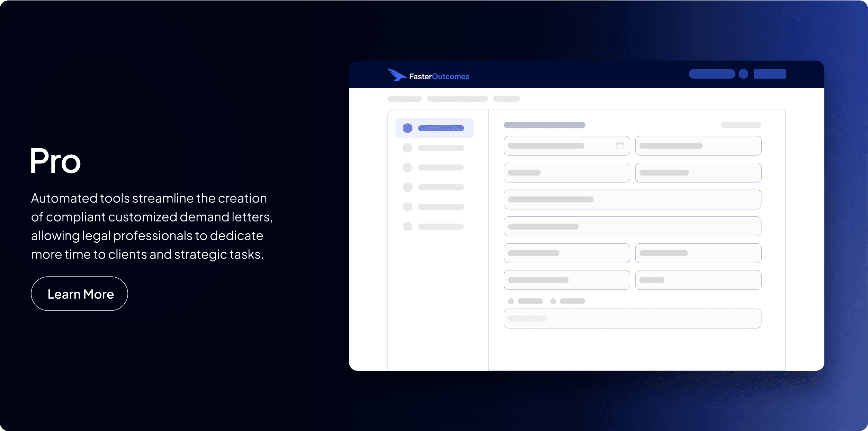The width and height of the screenshot is (868, 431).
Task: Click the bottom wide text input field
Action: pyautogui.click(x=632, y=318)
